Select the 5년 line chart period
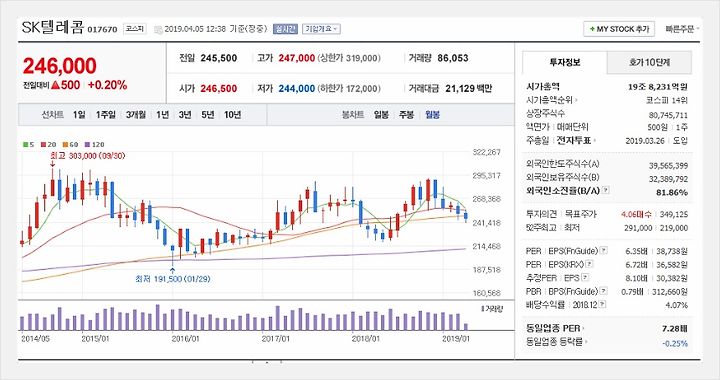This screenshot has width=720, height=380. pyautogui.click(x=208, y=115)
